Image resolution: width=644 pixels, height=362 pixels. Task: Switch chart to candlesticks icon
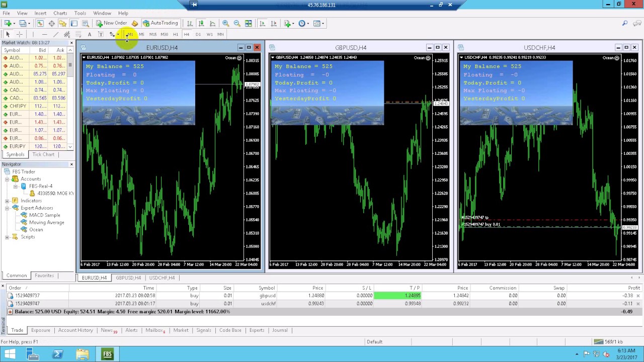tap(201, 23)
